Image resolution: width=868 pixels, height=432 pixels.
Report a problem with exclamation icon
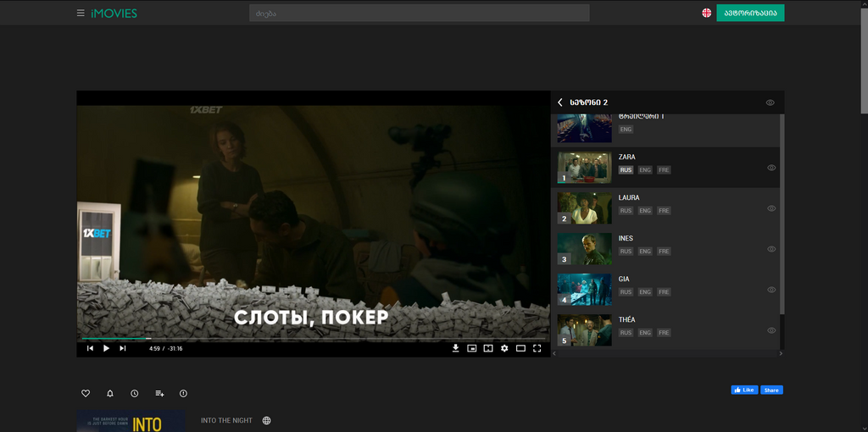click(183, 393)
